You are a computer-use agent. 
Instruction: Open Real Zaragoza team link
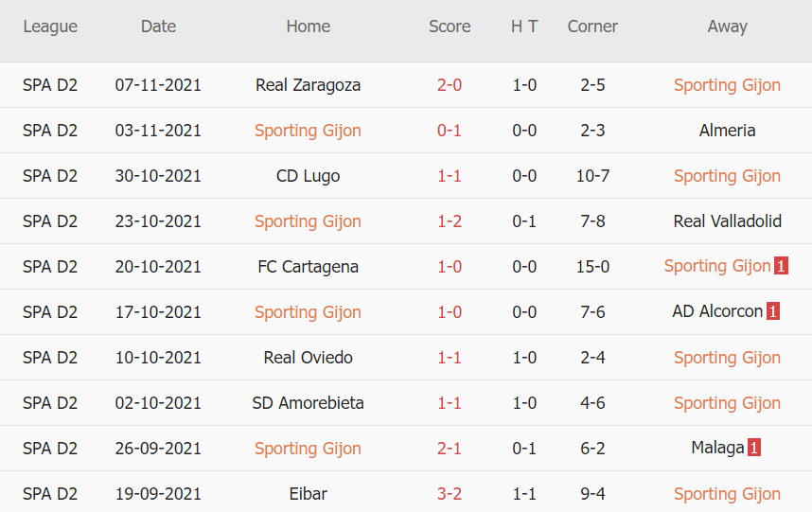(x=308, y=85)
